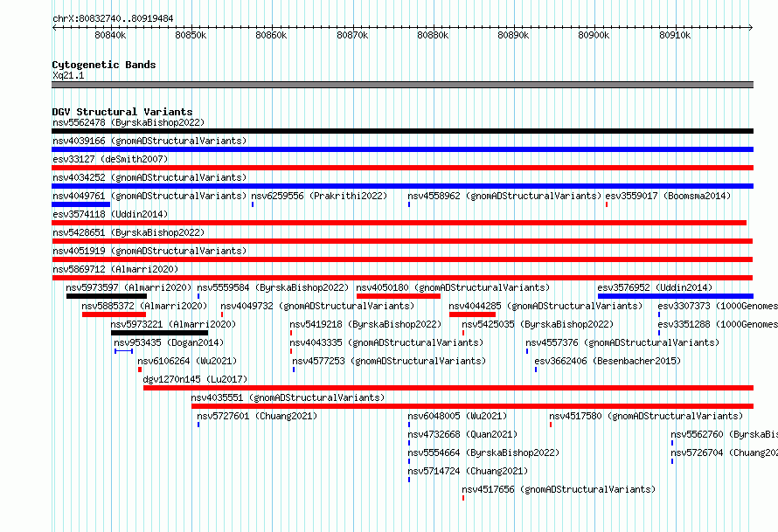The width and height of the screenshot is (778, 532).
Task: Click dgv1270n145 (Lu2017) label
Action: point(195,379)
